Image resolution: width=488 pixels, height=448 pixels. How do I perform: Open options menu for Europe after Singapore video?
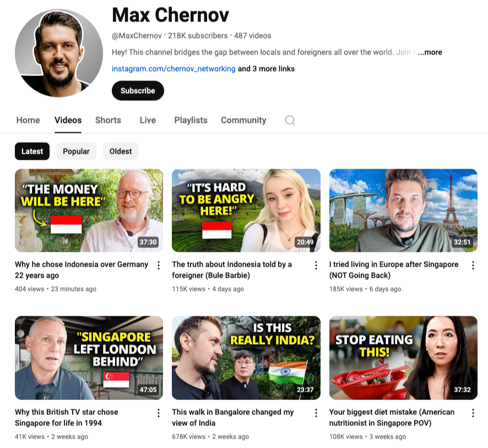coord(473,265)
